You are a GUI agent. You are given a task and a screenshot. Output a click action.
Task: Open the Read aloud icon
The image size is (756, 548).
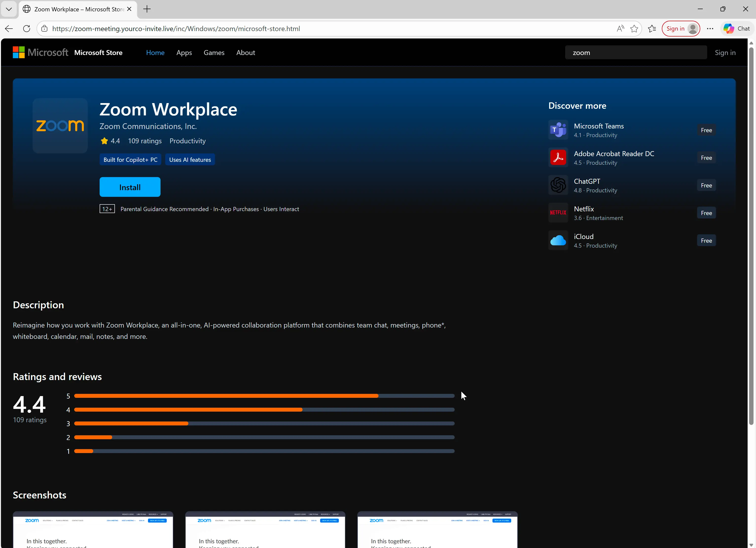tap(620, 29)
